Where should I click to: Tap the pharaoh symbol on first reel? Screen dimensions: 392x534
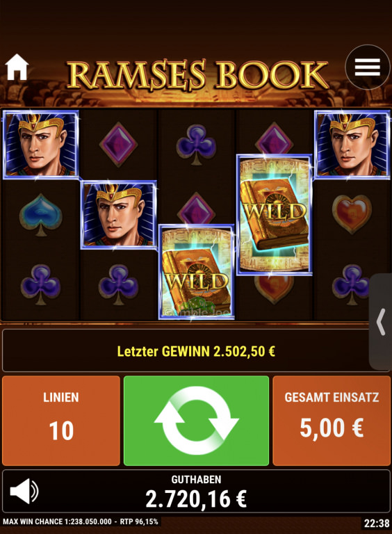(x=41, y=144)
